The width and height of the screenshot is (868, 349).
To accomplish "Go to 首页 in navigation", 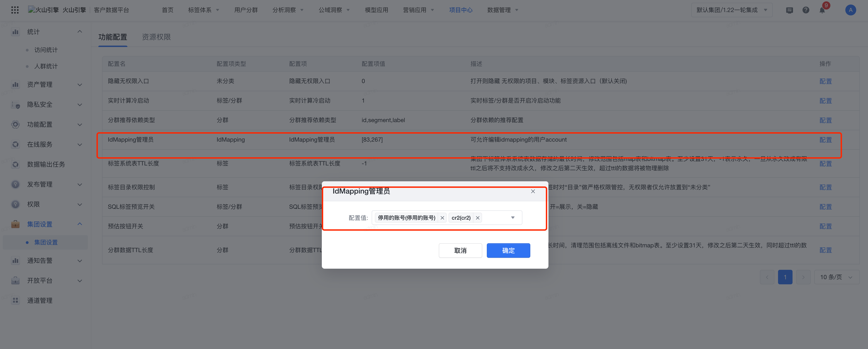I will coord(167,10).
